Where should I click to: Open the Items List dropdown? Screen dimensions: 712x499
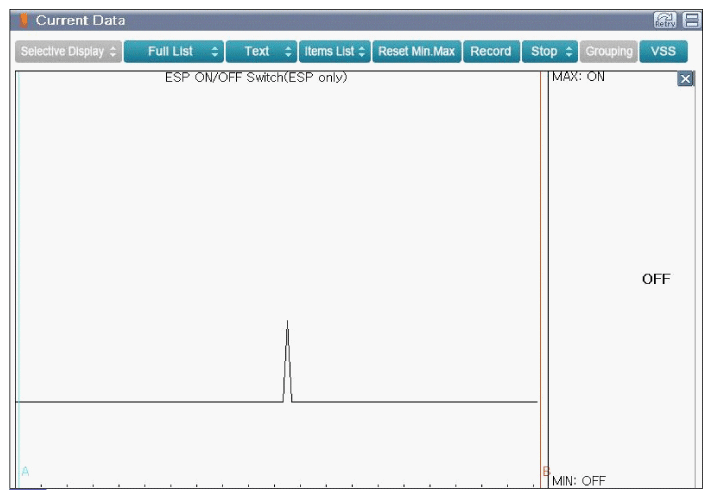coord(335,51)
